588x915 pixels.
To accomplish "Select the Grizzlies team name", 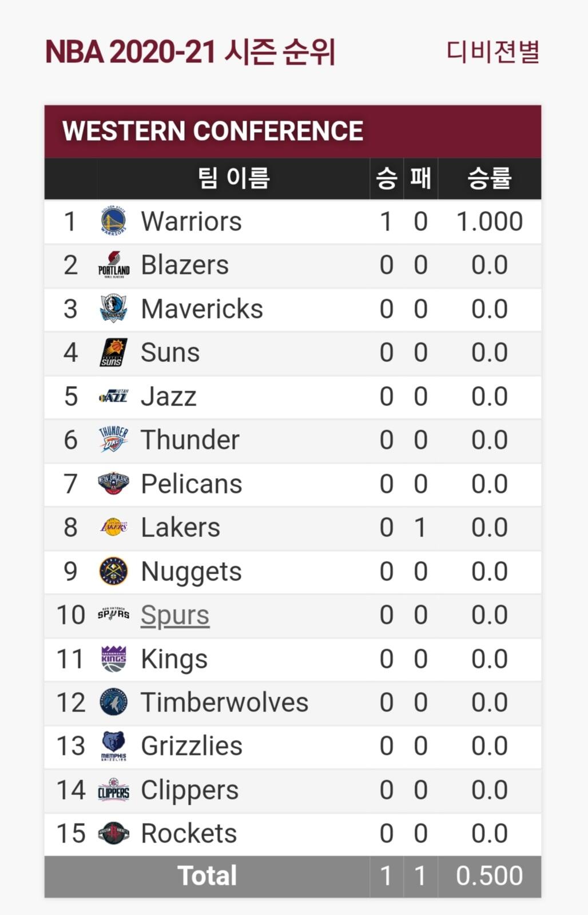I will click(x=192, y=746).
